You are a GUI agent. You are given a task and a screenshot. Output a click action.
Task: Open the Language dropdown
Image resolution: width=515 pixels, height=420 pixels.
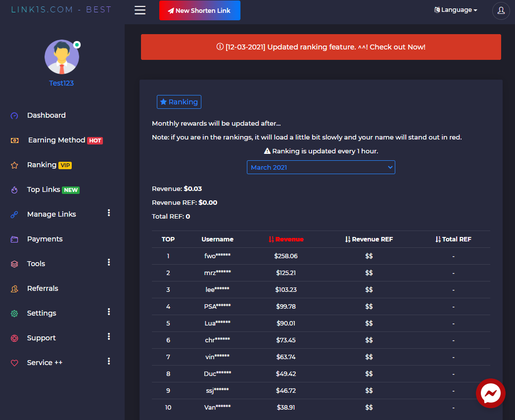click(456, 10)
